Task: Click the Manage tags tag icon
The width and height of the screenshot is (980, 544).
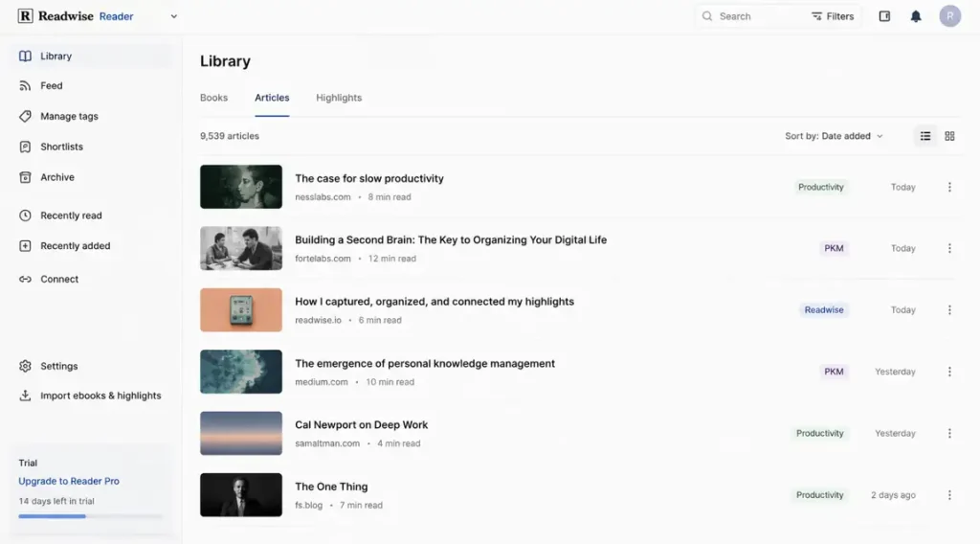Action: 25,116
